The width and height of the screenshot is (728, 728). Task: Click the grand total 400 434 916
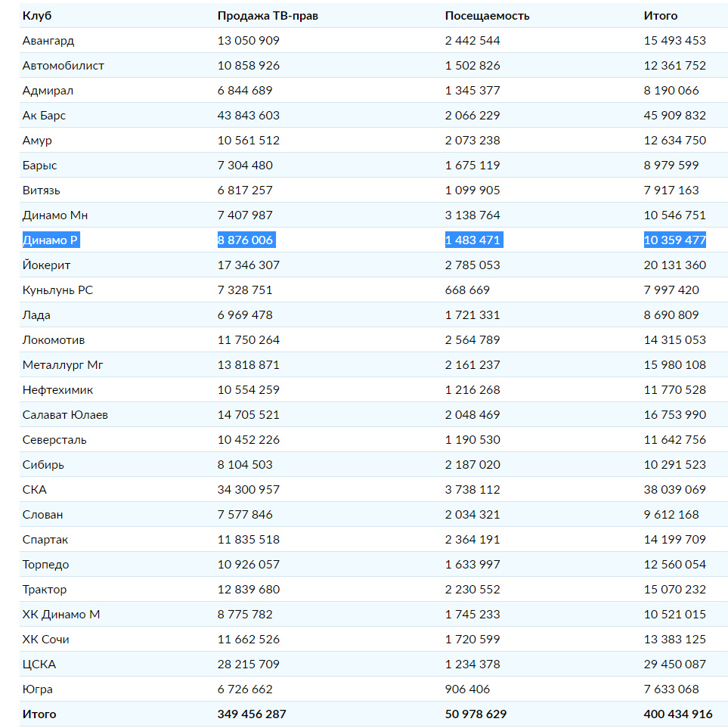[x=678, y=714]
